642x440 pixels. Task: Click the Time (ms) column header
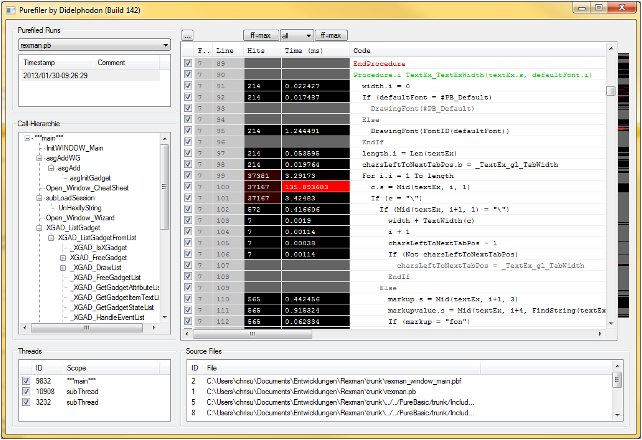(x=315, y=50)
